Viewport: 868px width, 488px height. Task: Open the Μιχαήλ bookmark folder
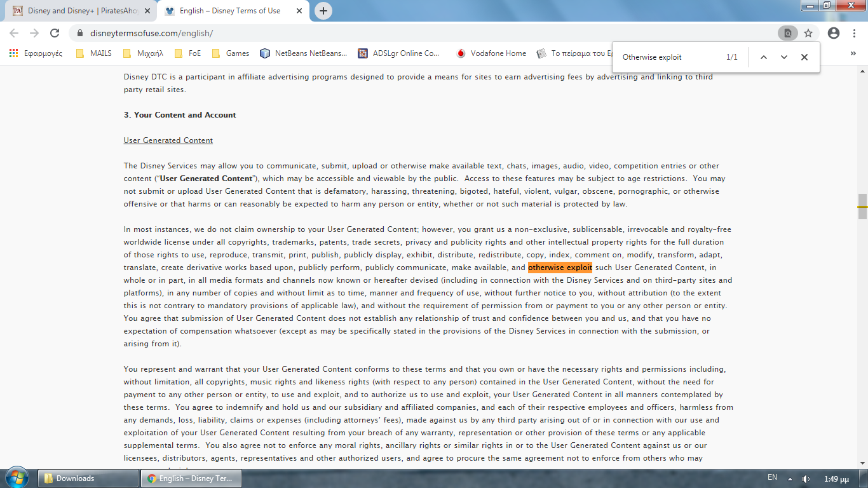pyautogui.click(x=143, y=53)
